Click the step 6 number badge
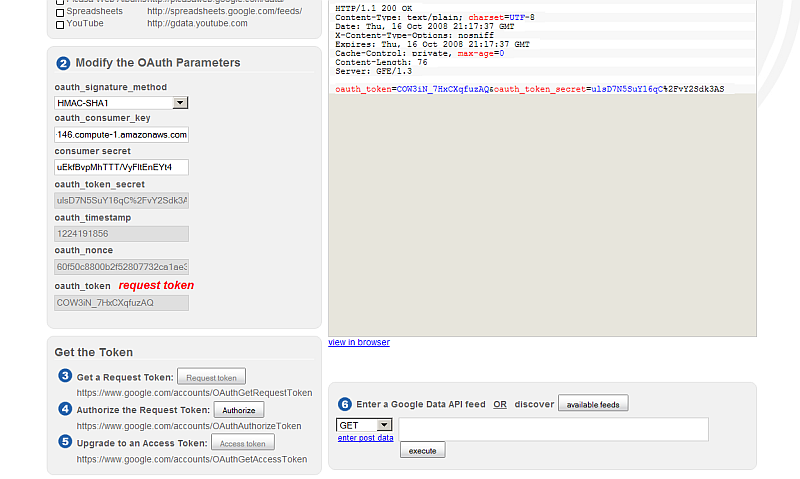Screen dimensions: 800x479 tap(345, 404)
